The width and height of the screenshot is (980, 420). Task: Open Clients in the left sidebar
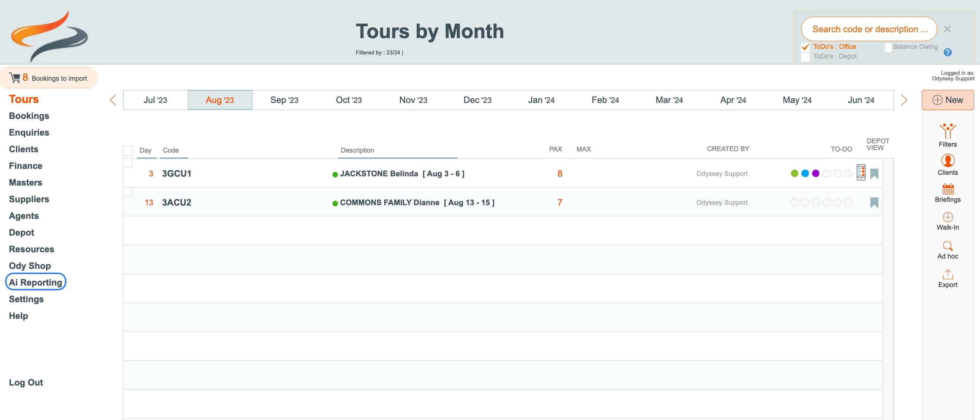[x=24, y=149]
